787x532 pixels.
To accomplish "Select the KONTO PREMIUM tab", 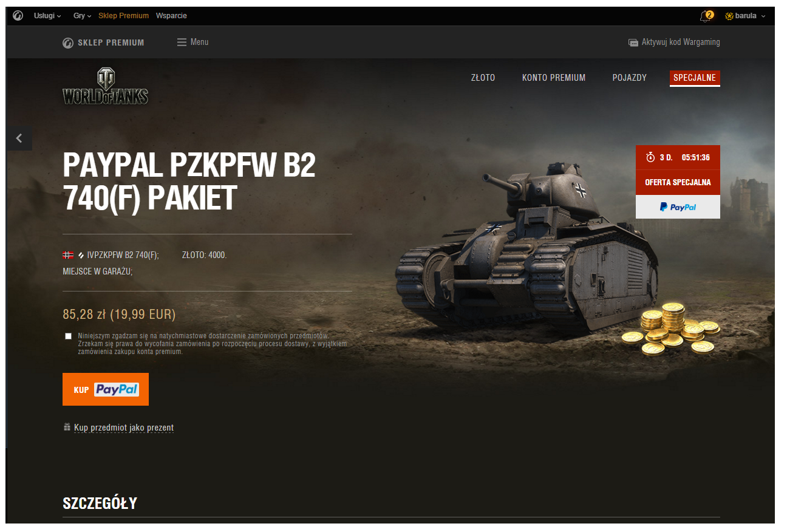I will pyautogui.click(x=554, y=78).
